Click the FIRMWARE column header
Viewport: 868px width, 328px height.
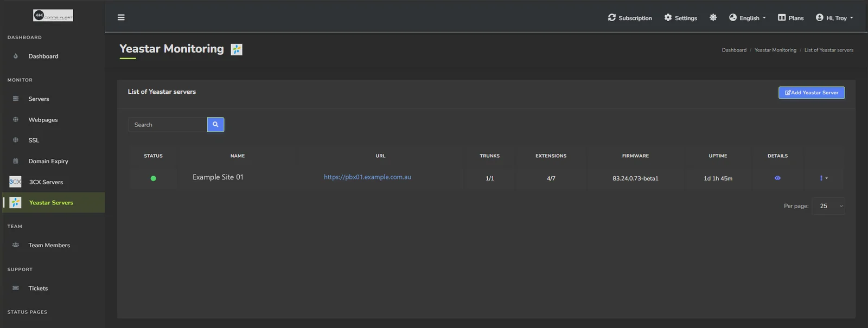tap(635, 156)
